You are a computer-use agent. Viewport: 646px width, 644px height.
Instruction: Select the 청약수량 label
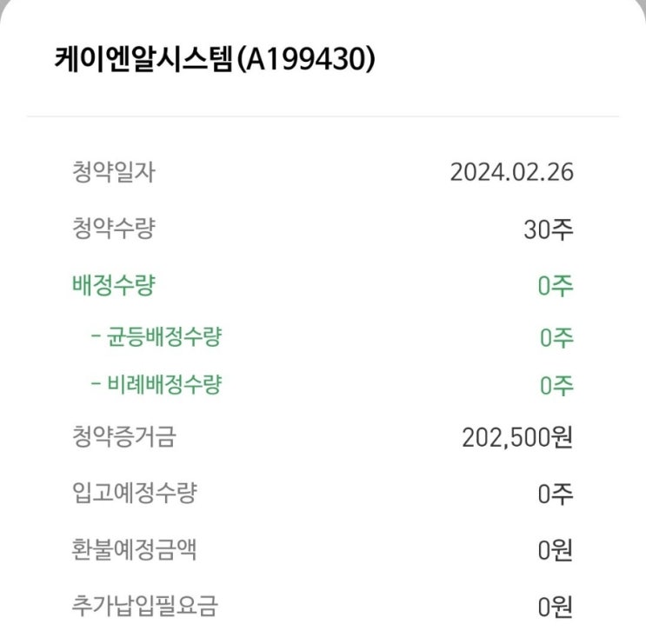point(113,229)
